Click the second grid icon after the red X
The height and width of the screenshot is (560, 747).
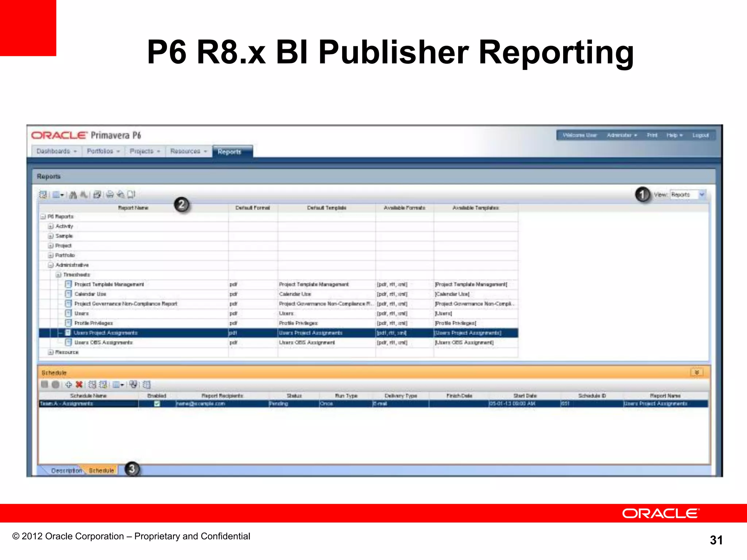pyautogui.click(x=103, y=385)
